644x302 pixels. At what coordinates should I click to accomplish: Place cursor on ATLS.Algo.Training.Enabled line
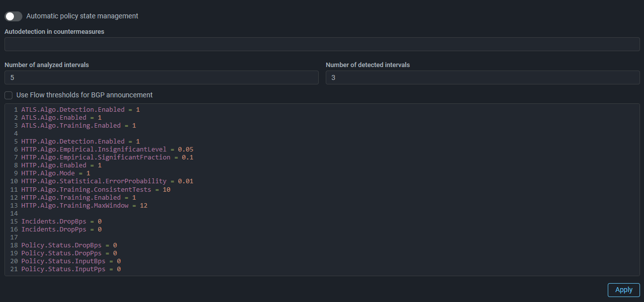(x=78, y=126)
